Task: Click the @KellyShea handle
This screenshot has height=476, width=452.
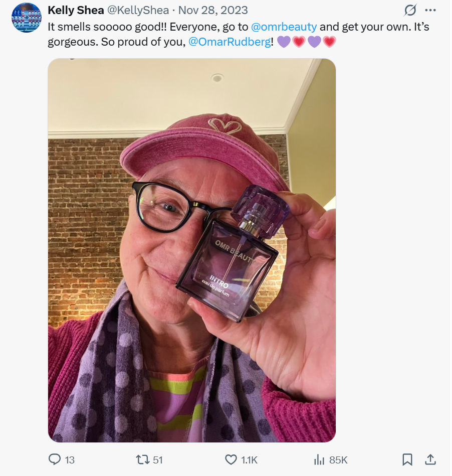Action: [138, 11]
